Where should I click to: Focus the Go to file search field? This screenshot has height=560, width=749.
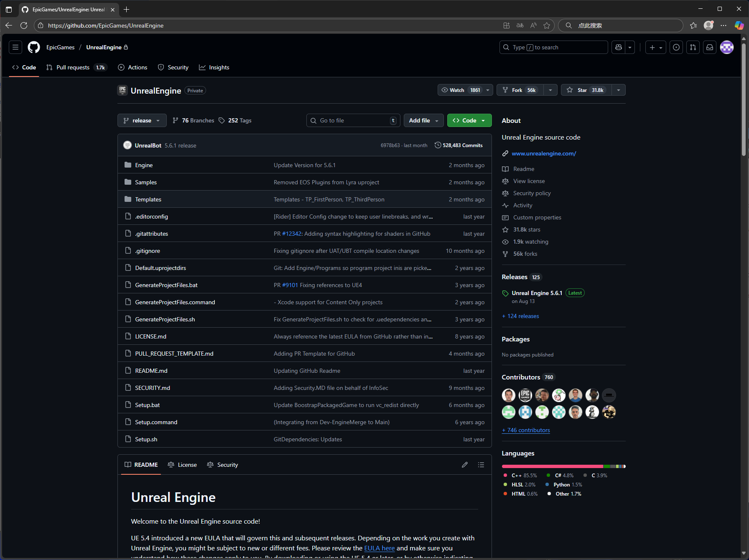pos(353,120)
